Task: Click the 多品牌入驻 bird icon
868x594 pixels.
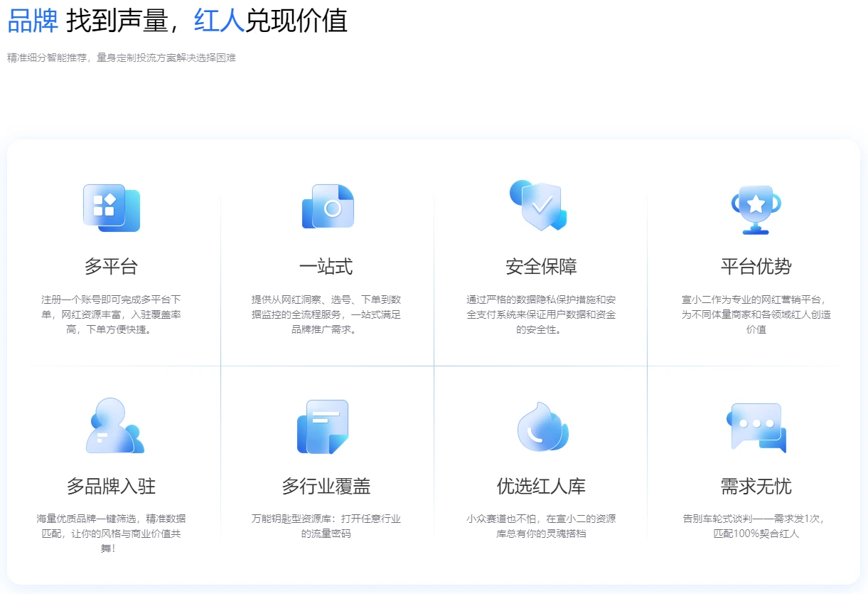Action: coord(111,427)
